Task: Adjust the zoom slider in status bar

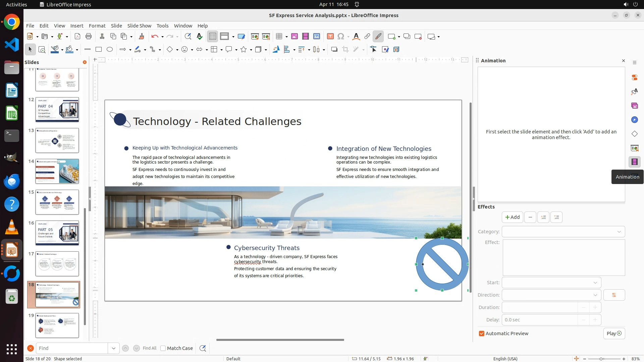Action: point(601,359)
